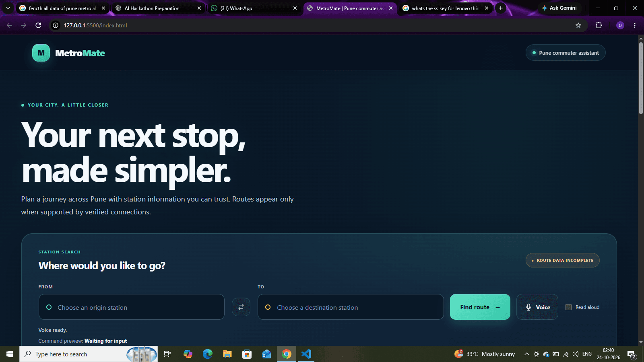
Task: Show hidden system tray icons
Action: [x=526, y=354]
